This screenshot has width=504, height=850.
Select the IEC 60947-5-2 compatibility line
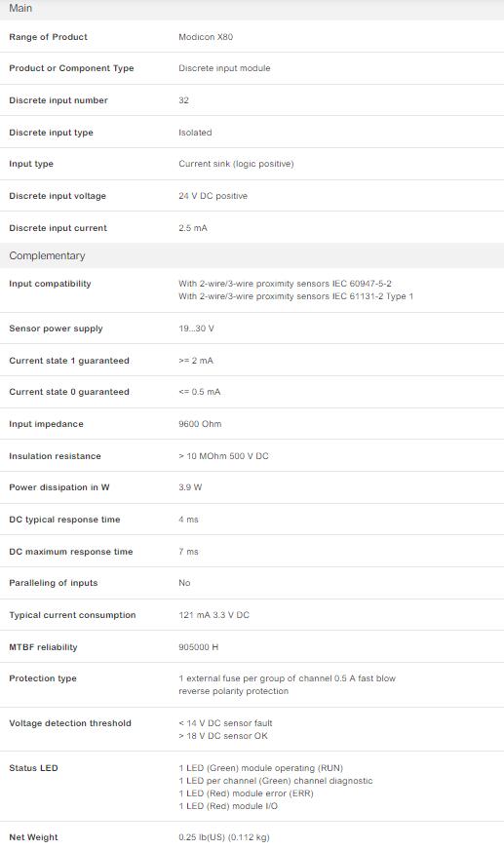tap(285, 284)
